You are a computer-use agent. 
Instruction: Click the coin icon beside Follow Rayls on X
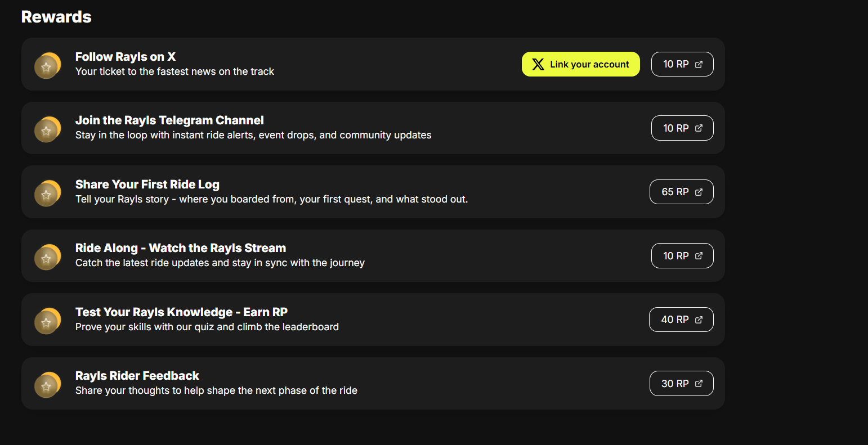click(47, 66)
